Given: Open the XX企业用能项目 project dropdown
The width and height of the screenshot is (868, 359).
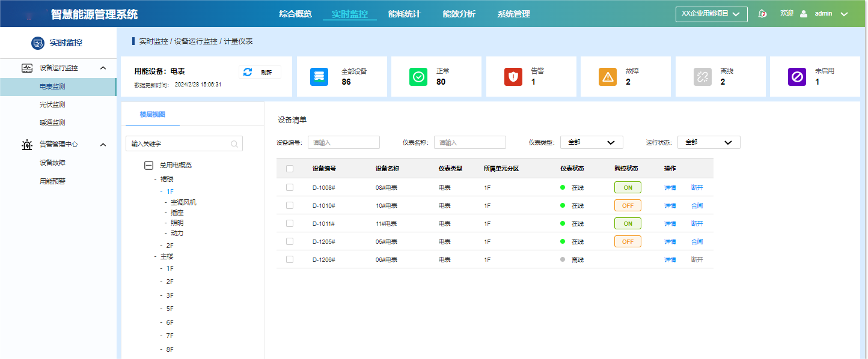Looking at the screenshot, I should click(712, 14).
